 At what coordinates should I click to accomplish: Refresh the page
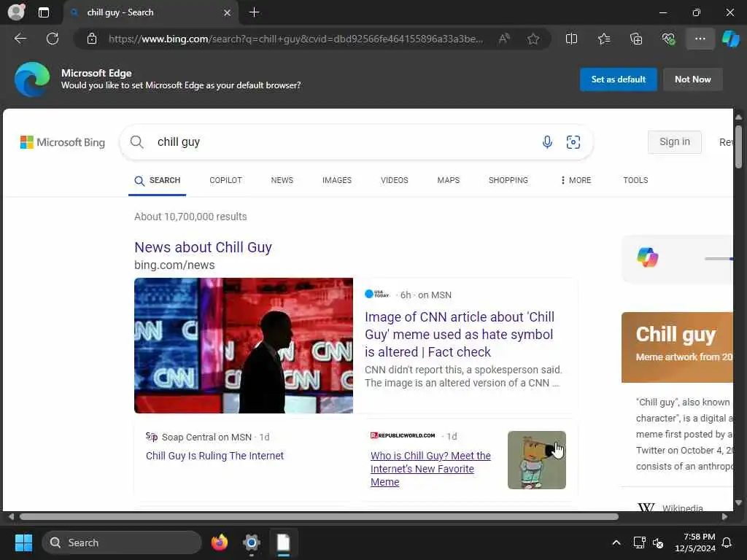click(53, 39)
